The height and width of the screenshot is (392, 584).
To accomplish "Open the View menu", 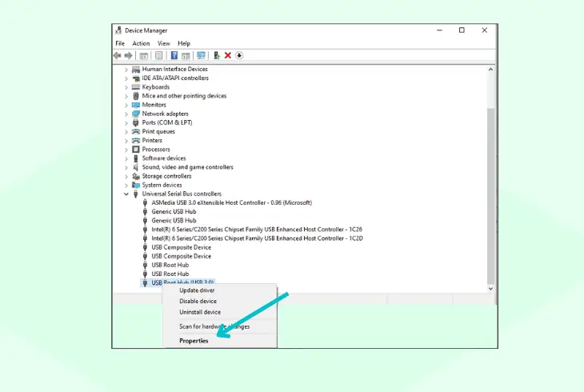I will 163,43.
